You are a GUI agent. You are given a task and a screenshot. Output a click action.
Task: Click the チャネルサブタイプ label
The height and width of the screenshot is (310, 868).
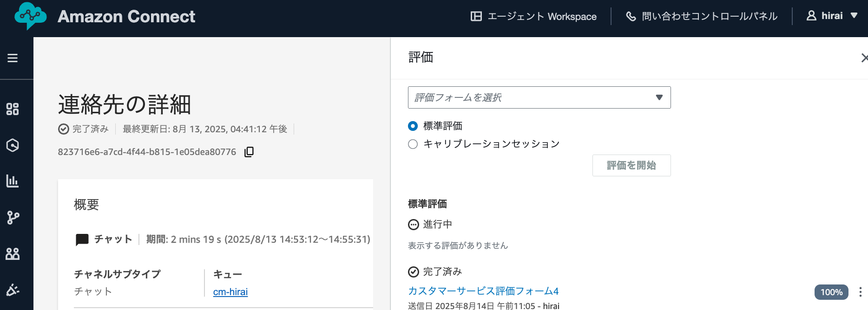click(118, 274)
